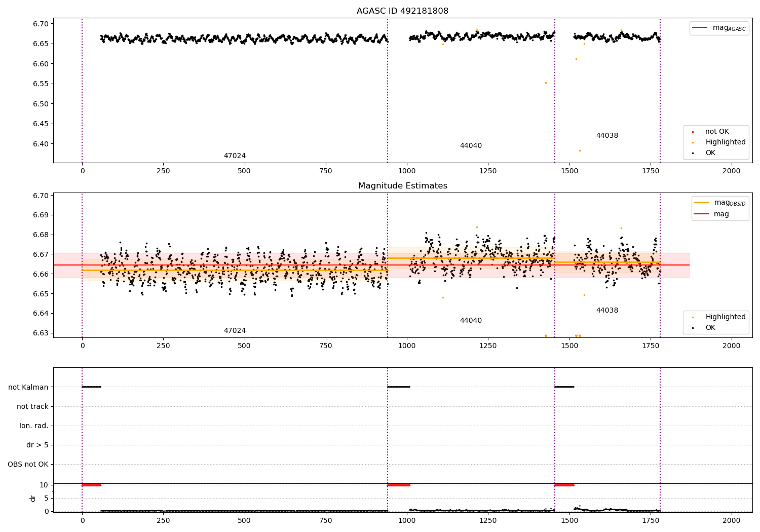Click the 'OBS not OK' axis label
The height and width of the screenshot is (532, 760).
(x=28, y=464)
